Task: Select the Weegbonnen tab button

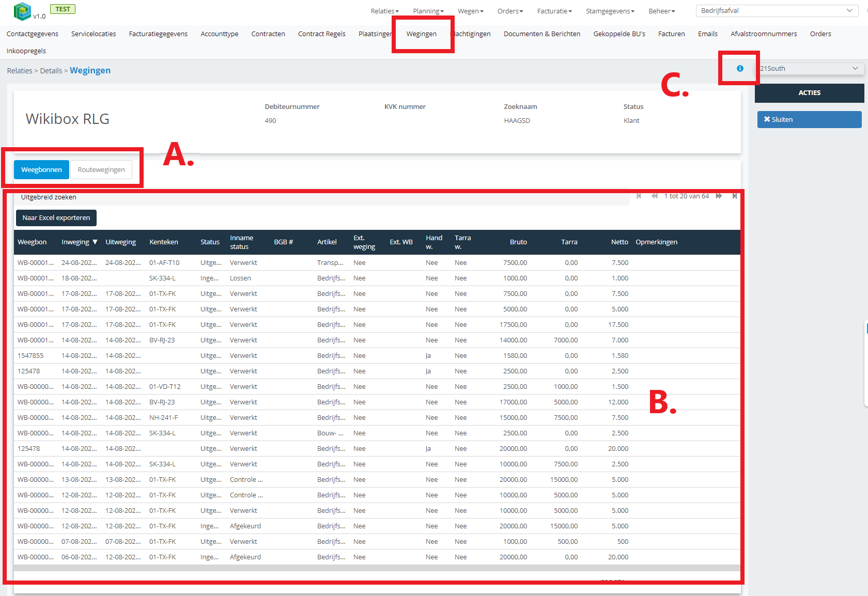Action: point(41,169)
